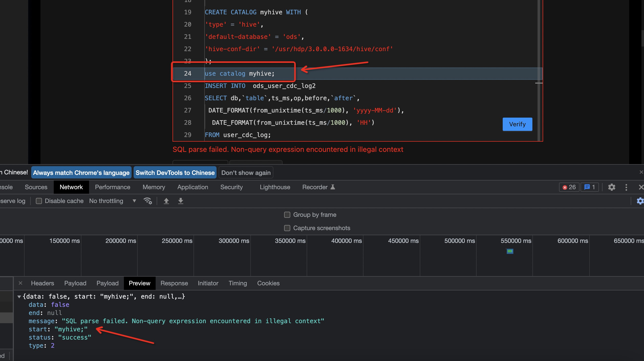The height and width of the screenshot is (361, 644).
Task: Open the network conditions settings icon
Action: [148, 201]
